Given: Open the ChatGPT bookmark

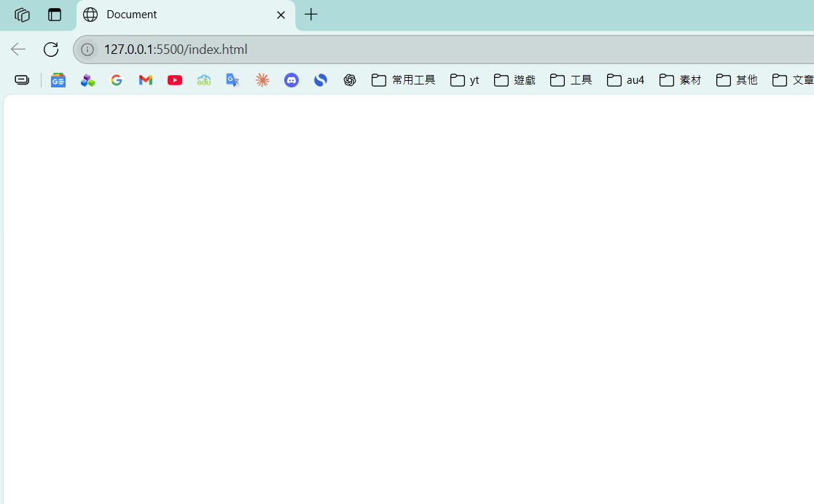Looking at the screenshot, I should click(349, 80).
